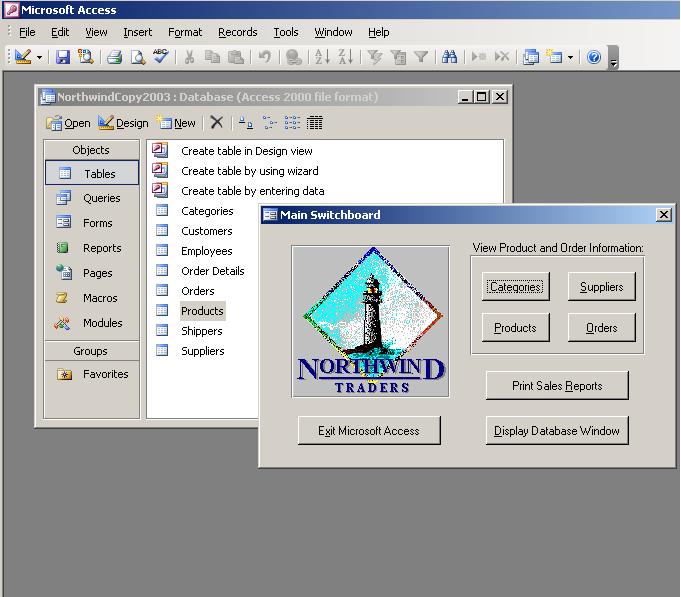The height and width of the screenshot is (597, 681).
Task: Click the Database Window toolbar icon
Action: pos(531,58)
